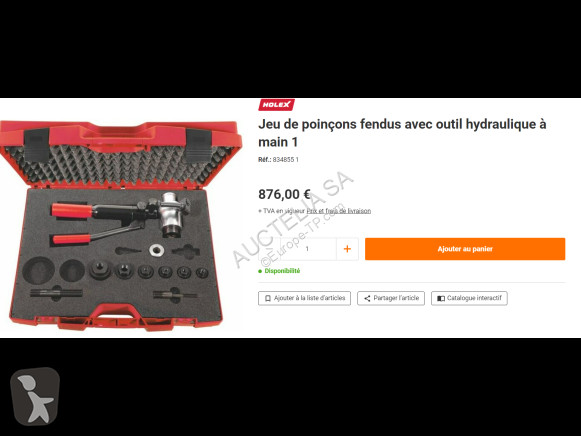Click Ajouter à la liste d'articles label
The image size is (581, 436).
(309, 298)
